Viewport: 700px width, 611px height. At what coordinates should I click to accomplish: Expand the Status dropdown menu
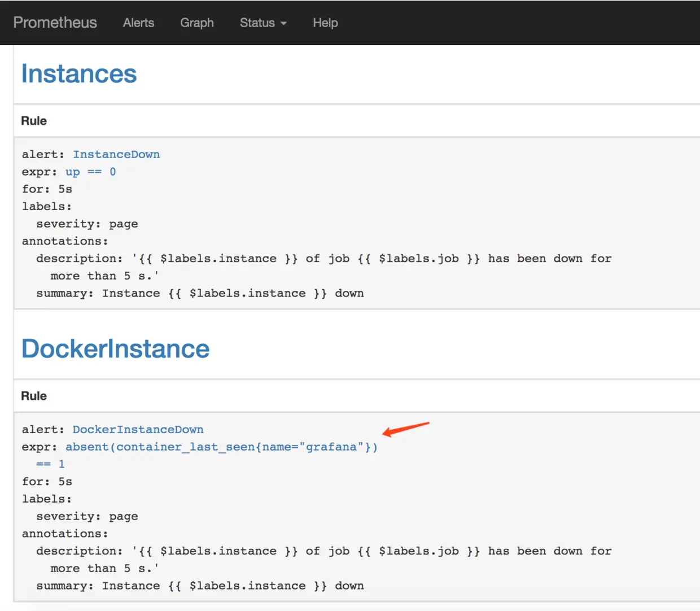257,23
